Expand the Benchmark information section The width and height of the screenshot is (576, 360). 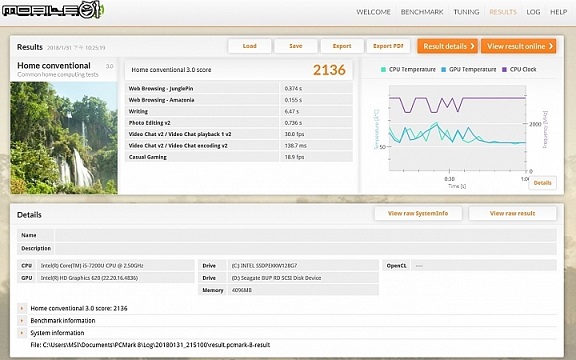click(22, 321)
